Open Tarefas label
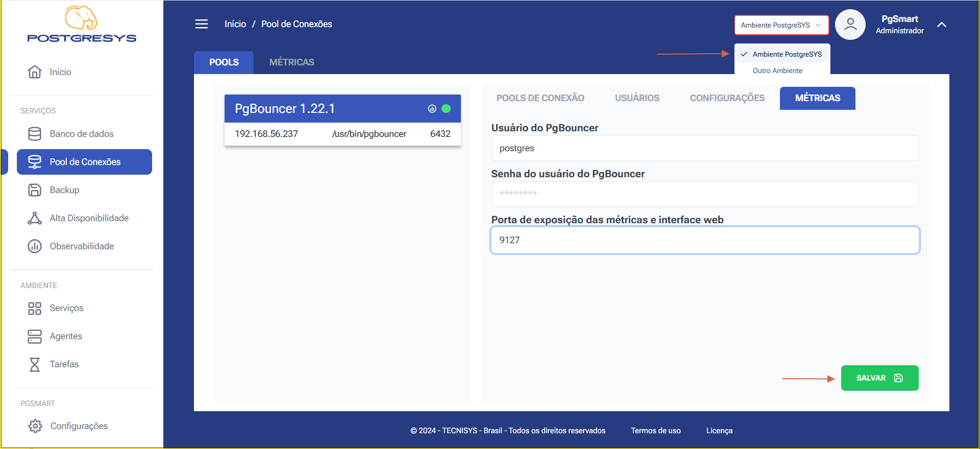 point(64,364)
